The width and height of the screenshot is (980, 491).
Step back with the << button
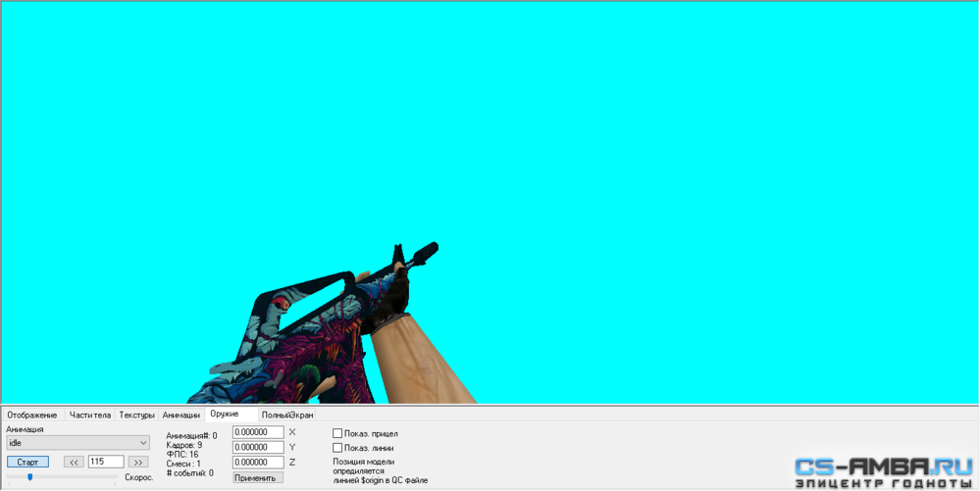coord(74,463)
